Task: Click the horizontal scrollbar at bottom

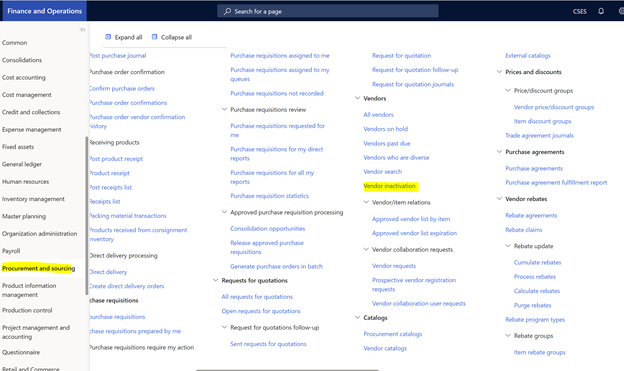Action: tap(287, 370)
